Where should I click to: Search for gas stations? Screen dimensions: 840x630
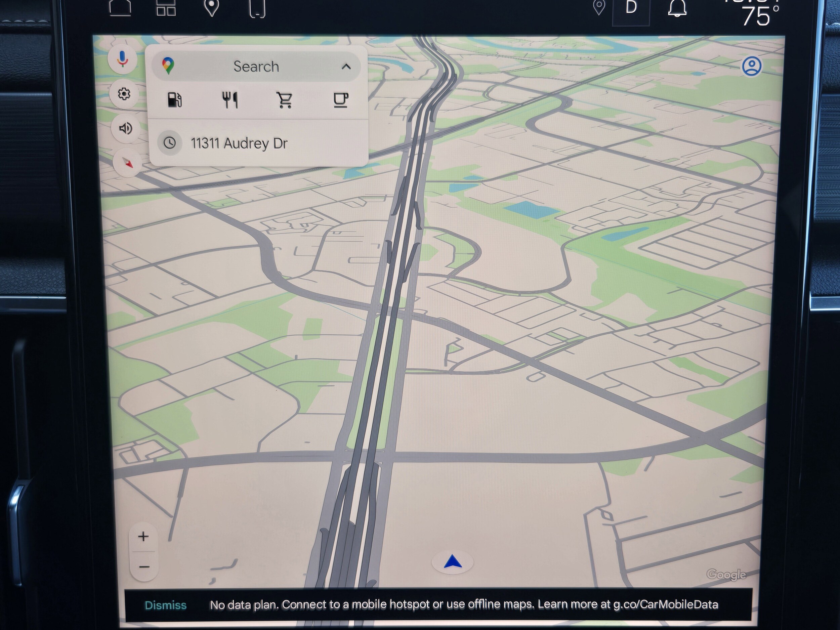point(174,100)
